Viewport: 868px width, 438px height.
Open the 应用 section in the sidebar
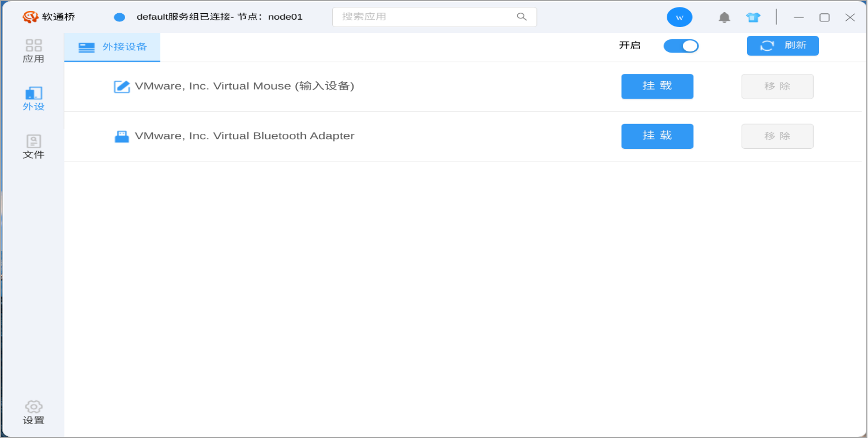33,51
